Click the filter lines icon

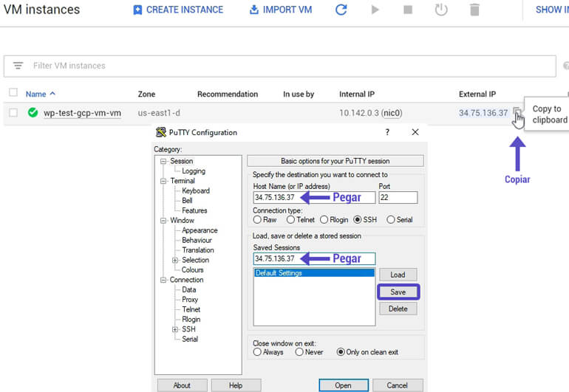point(18,66)
